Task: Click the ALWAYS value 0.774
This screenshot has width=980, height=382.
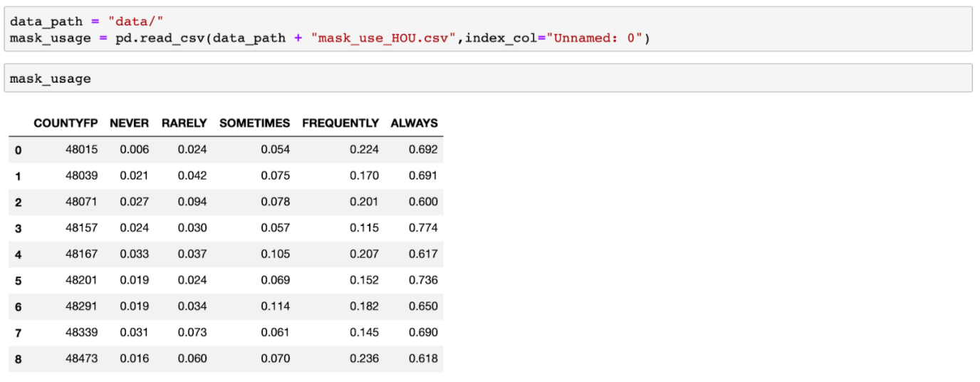Action: point(423,228)
